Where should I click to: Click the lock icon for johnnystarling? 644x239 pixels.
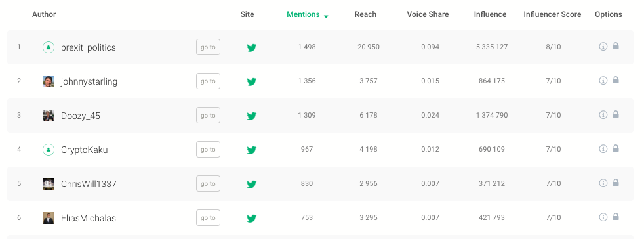tap(616, 80)
